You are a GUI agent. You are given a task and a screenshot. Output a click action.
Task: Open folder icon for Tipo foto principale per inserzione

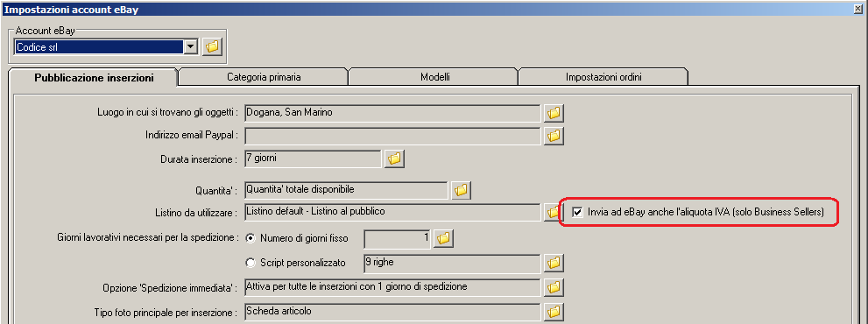pos(554,311)
